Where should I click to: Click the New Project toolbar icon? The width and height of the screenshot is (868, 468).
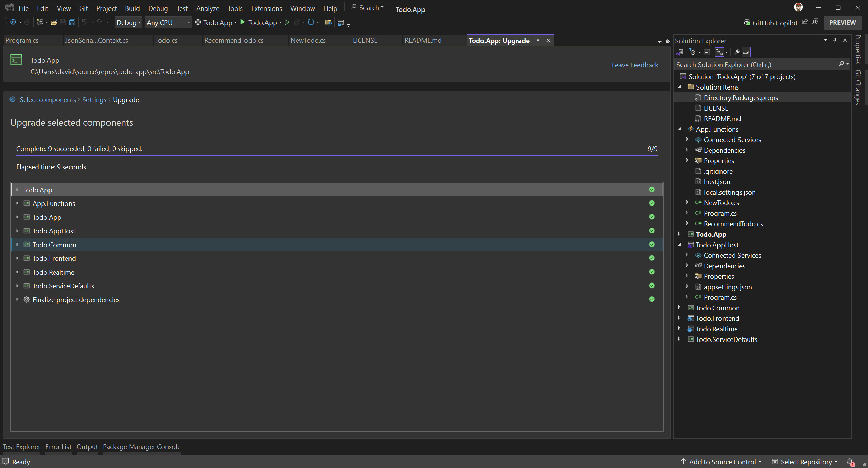[40, 22]
